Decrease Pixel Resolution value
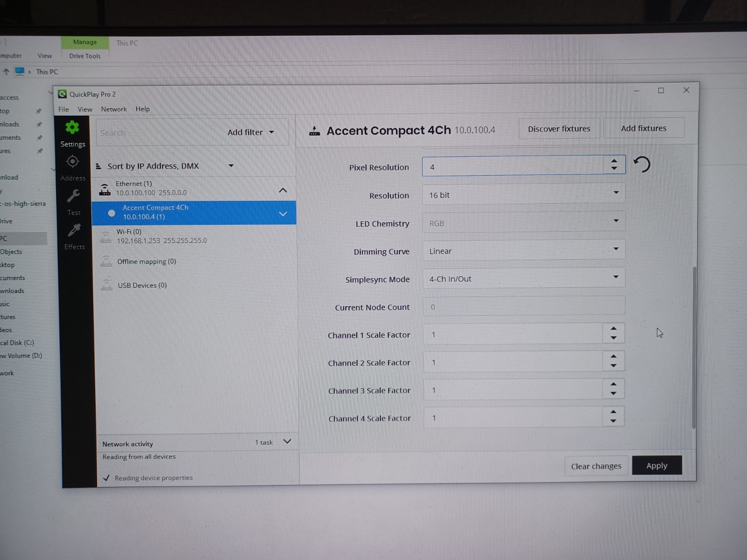 tap(614, 168)
